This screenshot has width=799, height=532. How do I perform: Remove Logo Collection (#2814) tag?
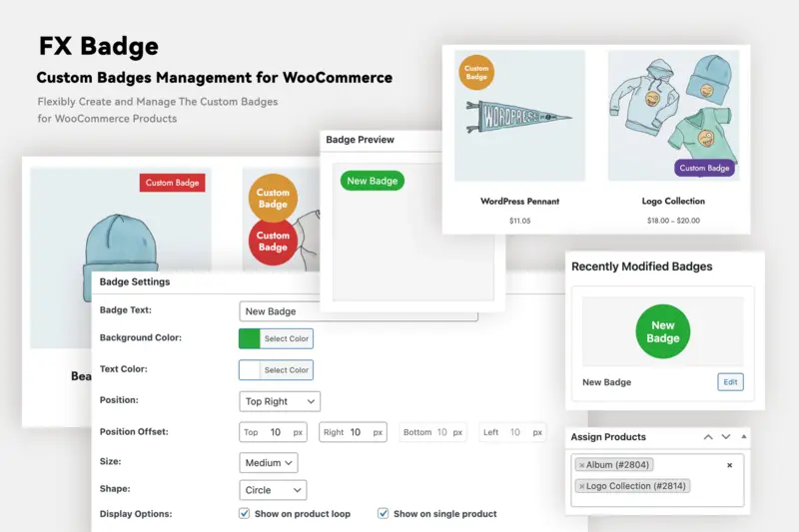tap(582, 486)
